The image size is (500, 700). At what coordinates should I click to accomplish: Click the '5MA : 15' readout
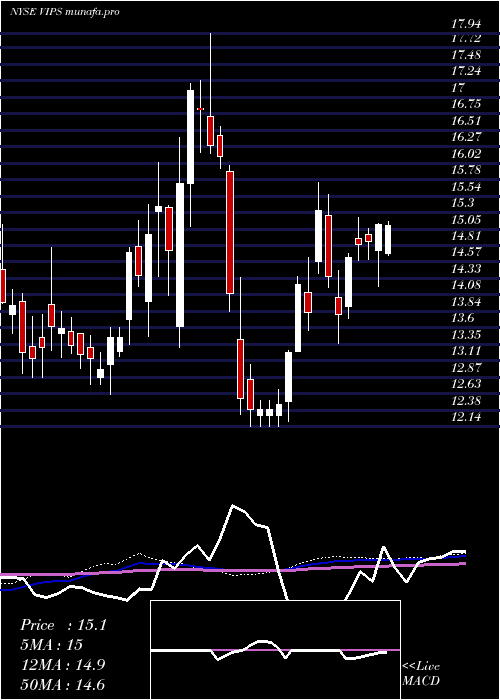point(52,645)
